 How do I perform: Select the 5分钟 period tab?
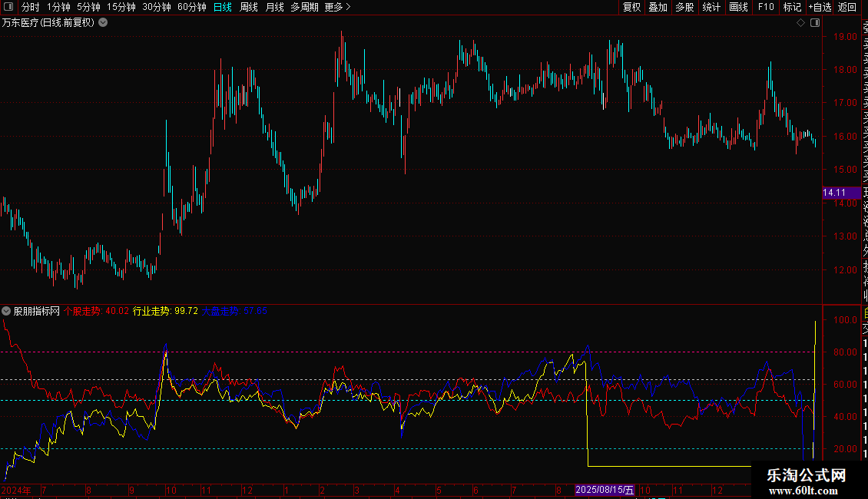pyautogui.click(x=88, y=7)
